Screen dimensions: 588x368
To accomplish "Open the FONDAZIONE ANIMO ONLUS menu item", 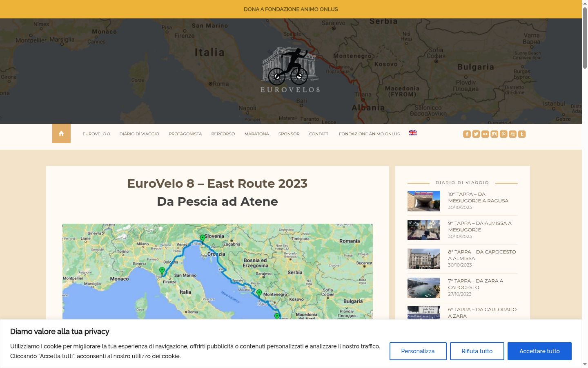I will point(370,134).
